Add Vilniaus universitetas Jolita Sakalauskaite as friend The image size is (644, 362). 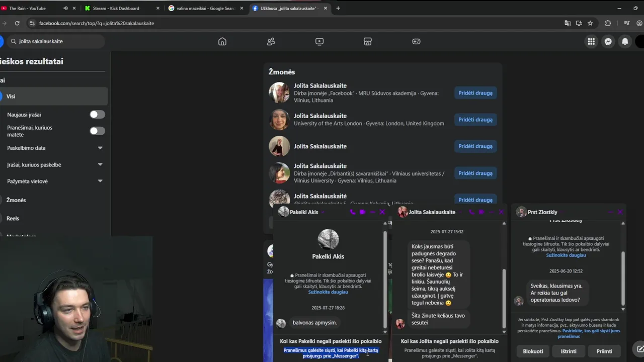coord(475,173)
